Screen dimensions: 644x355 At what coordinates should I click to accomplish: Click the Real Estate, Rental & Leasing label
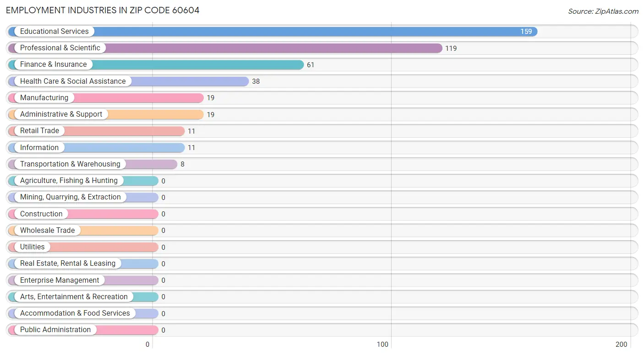(68, 264)
